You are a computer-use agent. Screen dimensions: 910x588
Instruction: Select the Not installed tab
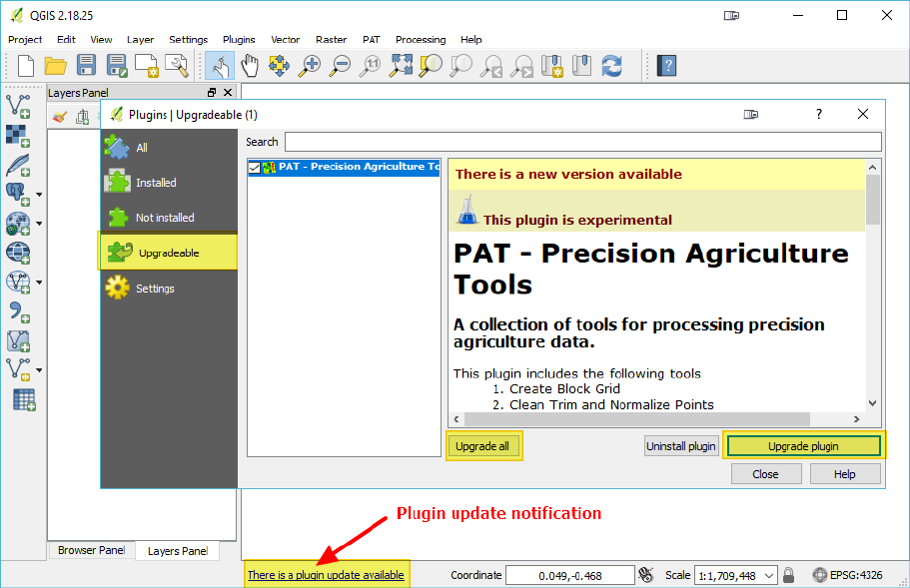[x=169, y=218]
